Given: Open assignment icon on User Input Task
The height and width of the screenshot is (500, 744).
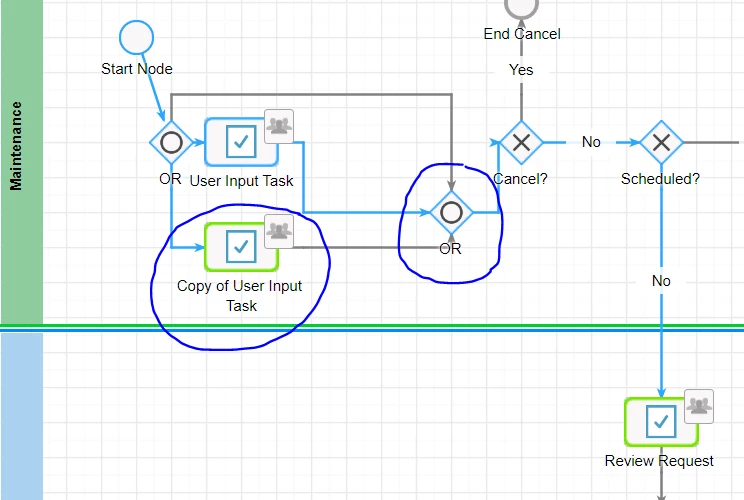Looking at the screenshot, I should pyautogui.click(x=279, y=126).
